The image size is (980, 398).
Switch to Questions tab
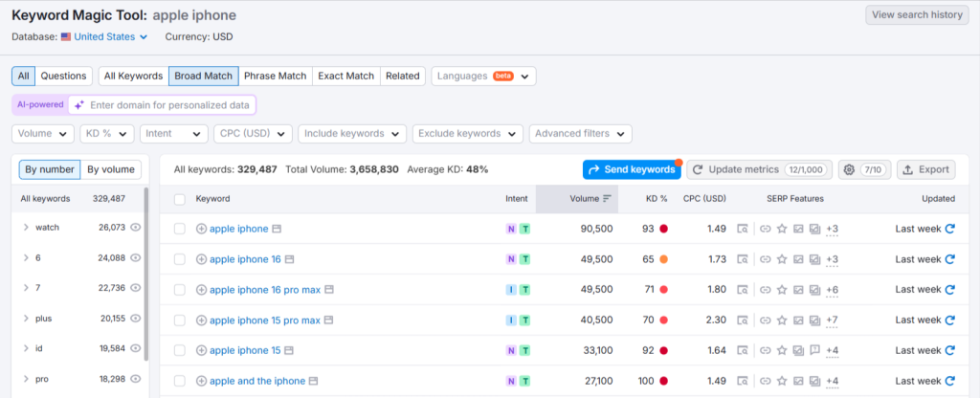coord(64,77)
